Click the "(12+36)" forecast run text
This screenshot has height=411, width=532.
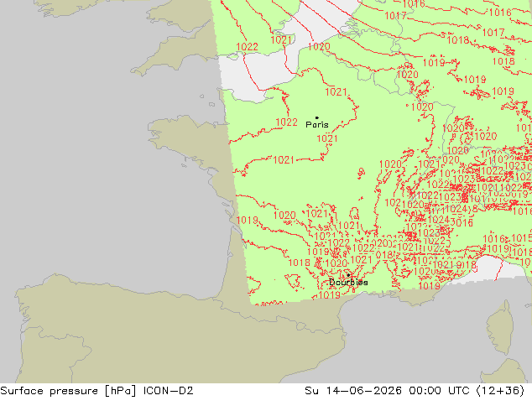click(500, 391)
